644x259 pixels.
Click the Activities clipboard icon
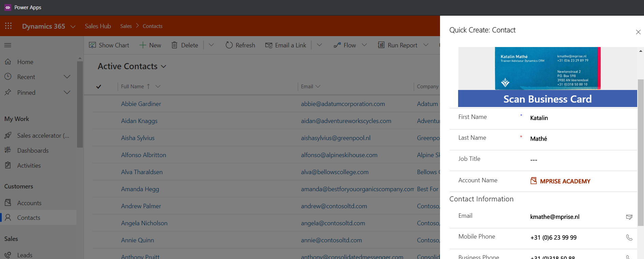click(8, 165)
